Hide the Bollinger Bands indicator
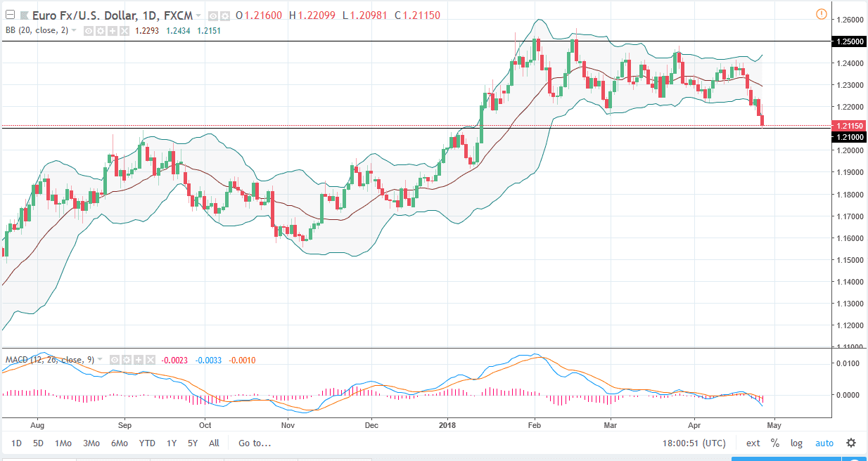Image resolution: width=868 pixels, height=461 pixels. 89,30
